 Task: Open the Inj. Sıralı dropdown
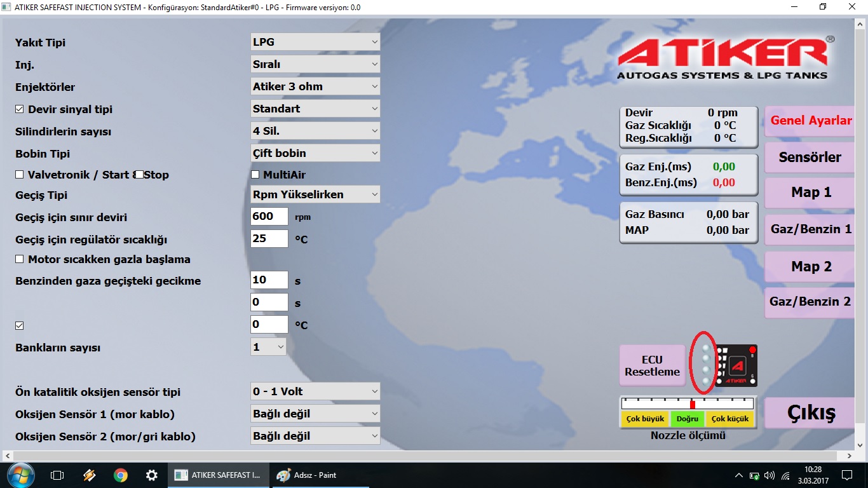tap(316, 64)
